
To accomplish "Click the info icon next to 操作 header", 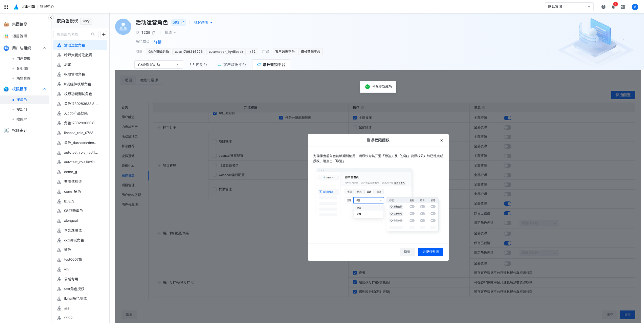I will (362, 108).
